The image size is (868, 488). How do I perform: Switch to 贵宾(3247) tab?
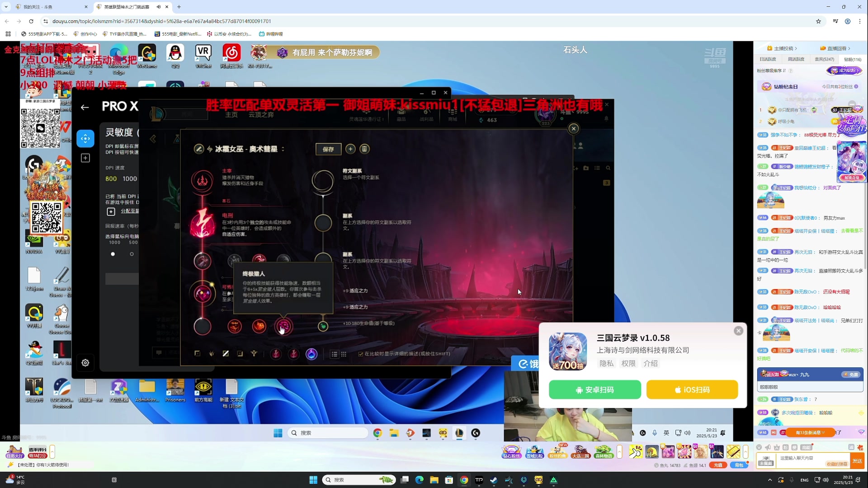(825, 59)
